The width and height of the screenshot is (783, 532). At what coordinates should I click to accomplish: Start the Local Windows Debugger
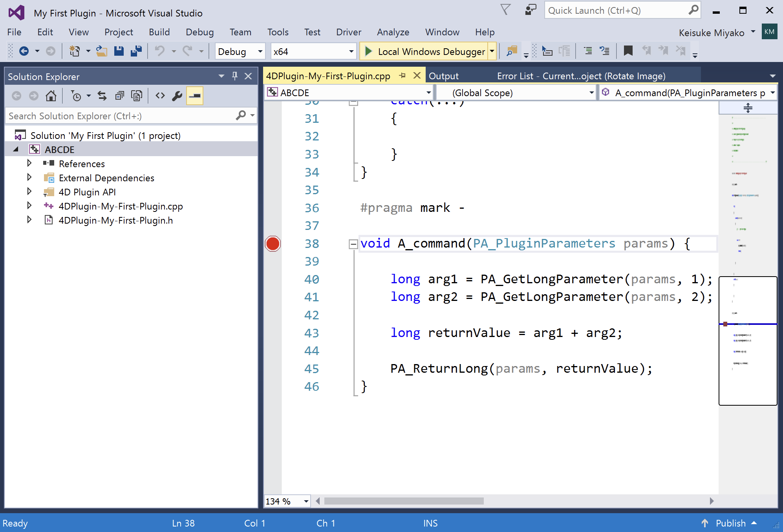pos(425,51)
